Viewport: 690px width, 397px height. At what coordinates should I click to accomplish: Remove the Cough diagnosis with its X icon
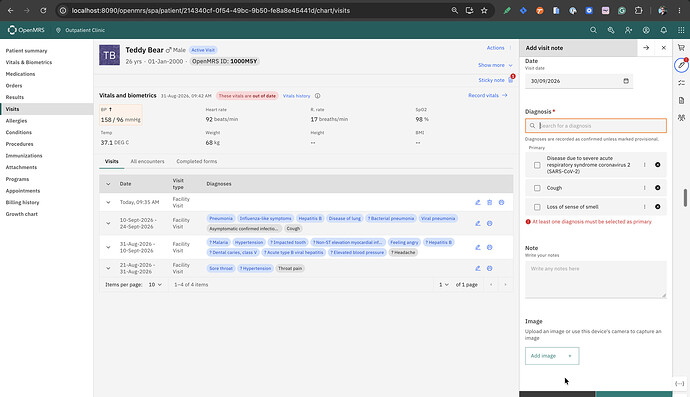(657, 188)
